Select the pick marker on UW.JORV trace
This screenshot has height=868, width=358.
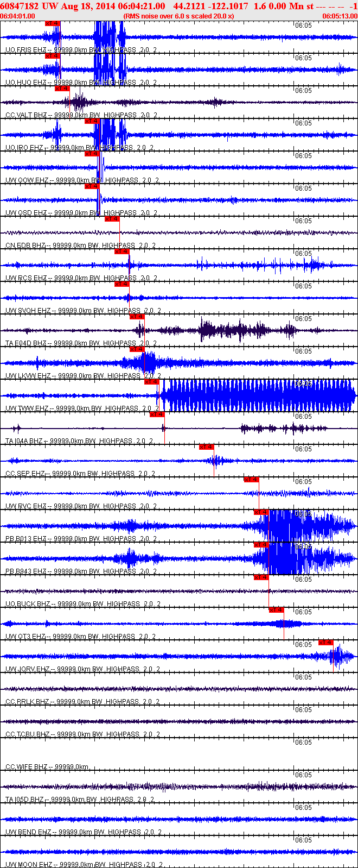(x=326, y=643)
